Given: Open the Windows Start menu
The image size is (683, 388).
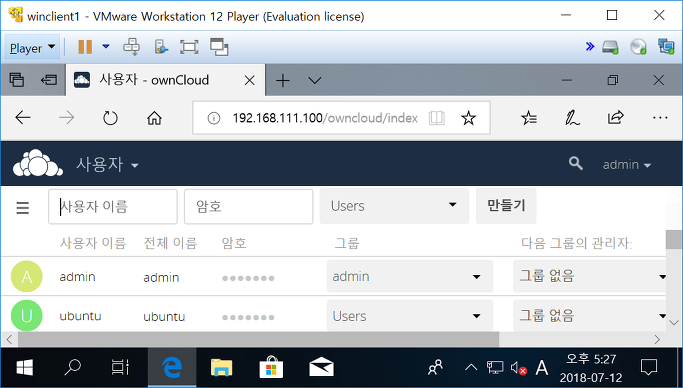Looking at the screenshot, I should click(24, 368).
